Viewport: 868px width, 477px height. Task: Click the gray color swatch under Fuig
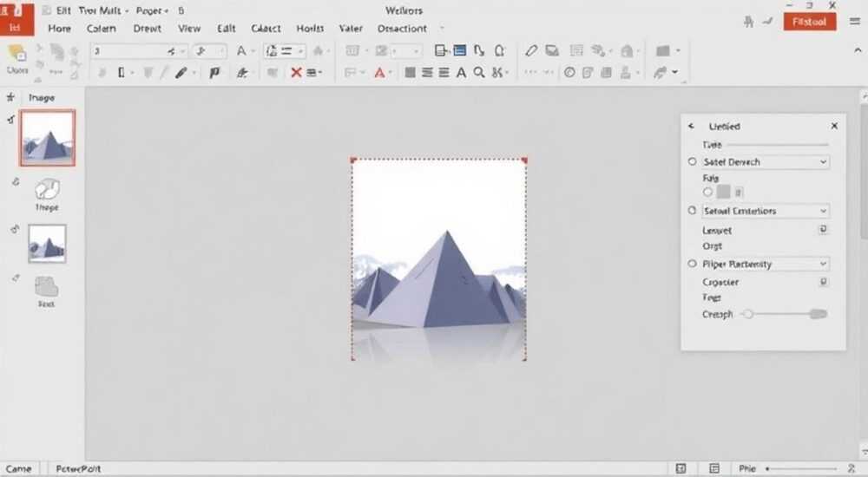[x=724, y=192]
